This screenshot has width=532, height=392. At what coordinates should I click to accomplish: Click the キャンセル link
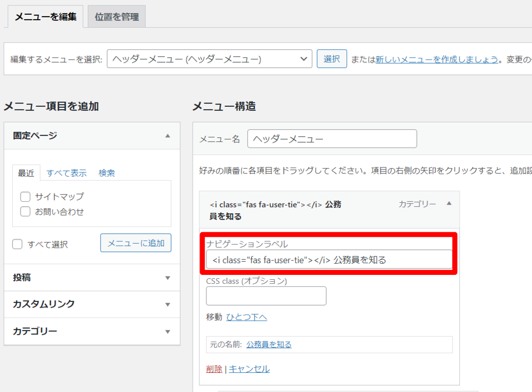250,369
